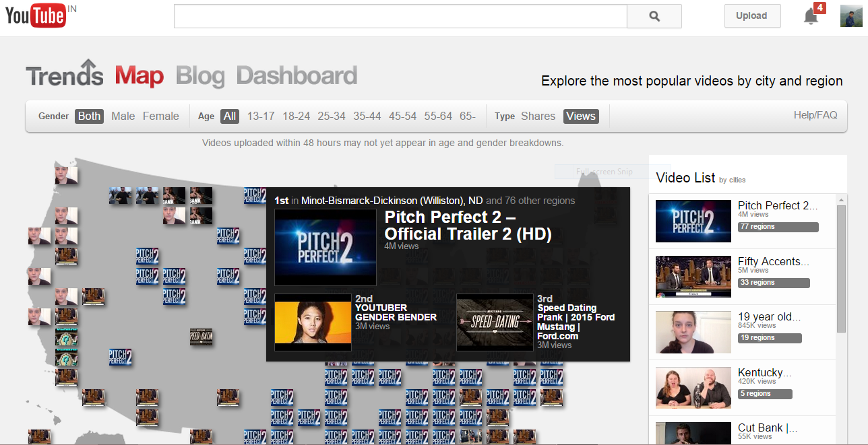The height and width of the screenshot is (445, 868).
Task: Open Cut Bank |... list title
Action: tap(768, 427)
